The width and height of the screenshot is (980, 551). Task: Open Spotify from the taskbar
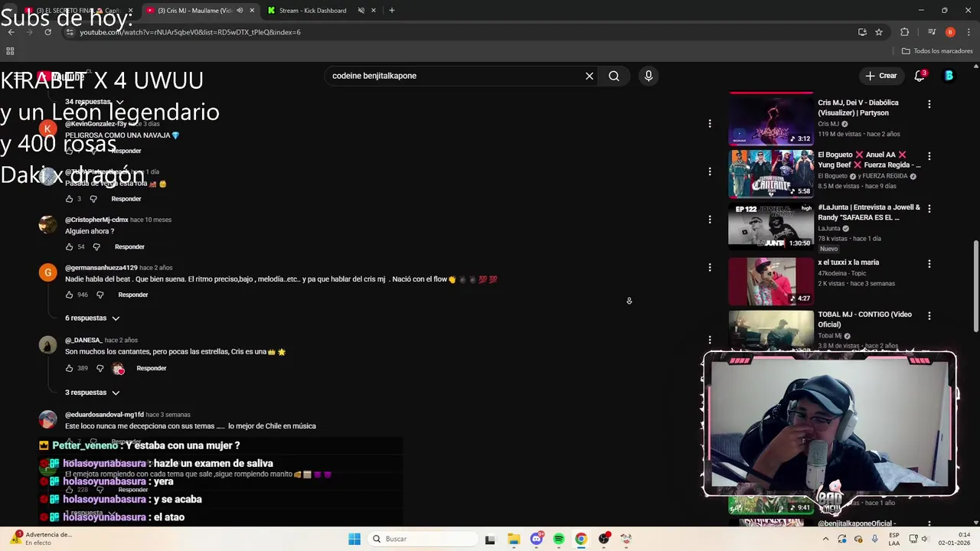(559, 539)
